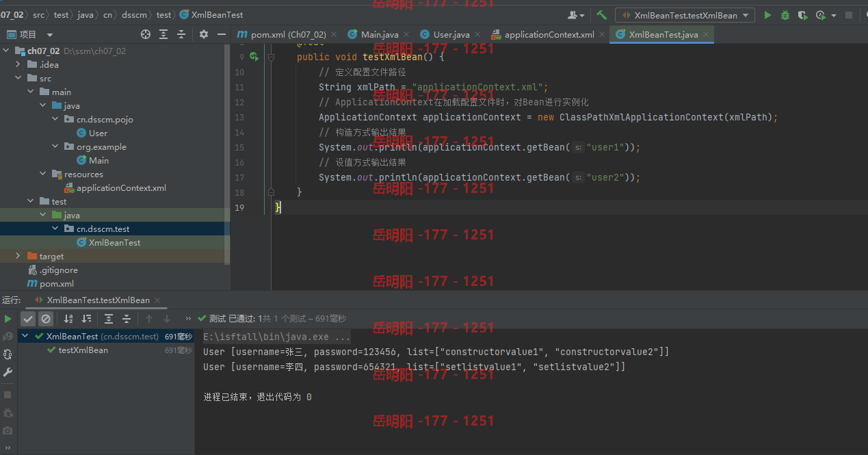Open the XmlBeanTest.testXmlBean run configuration dropdown

[x=685, y=15]
